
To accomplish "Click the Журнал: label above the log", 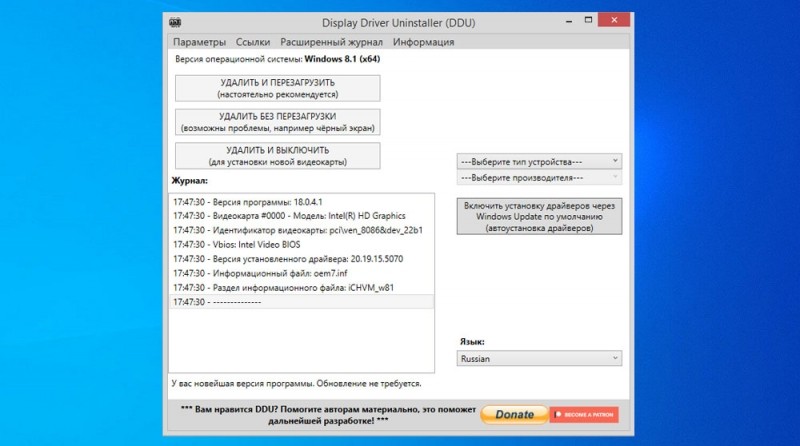I will coord(189,181).
